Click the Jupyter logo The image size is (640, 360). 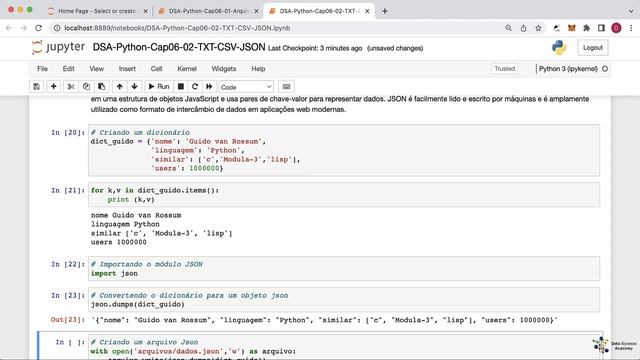tap(58, 47)
